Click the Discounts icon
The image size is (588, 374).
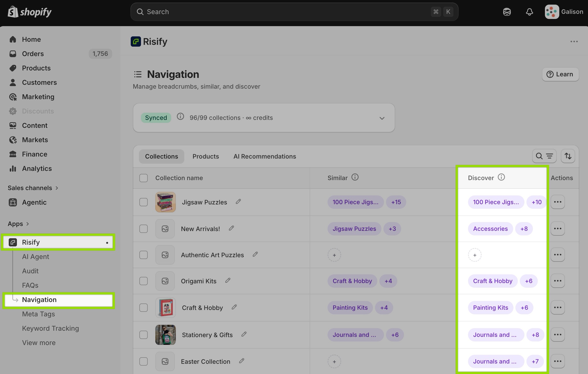(x=13, y=111)
